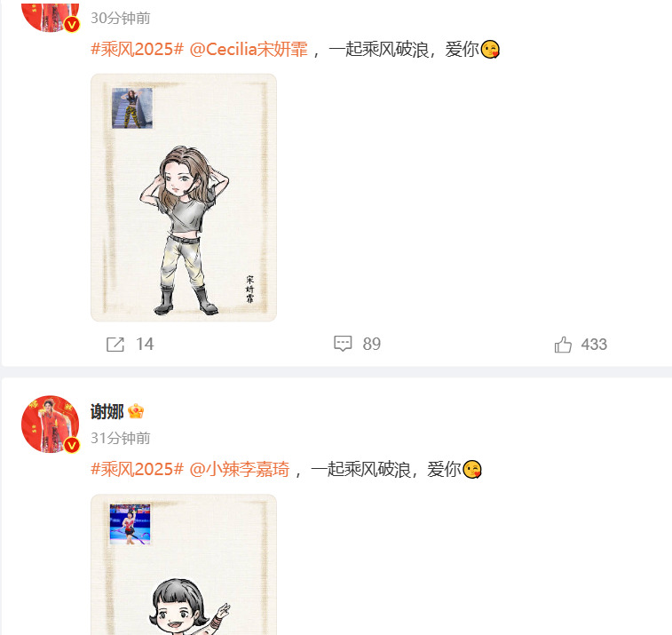
Task: Open the 谢娜 username profile link
Action: [x=107, y=411]
